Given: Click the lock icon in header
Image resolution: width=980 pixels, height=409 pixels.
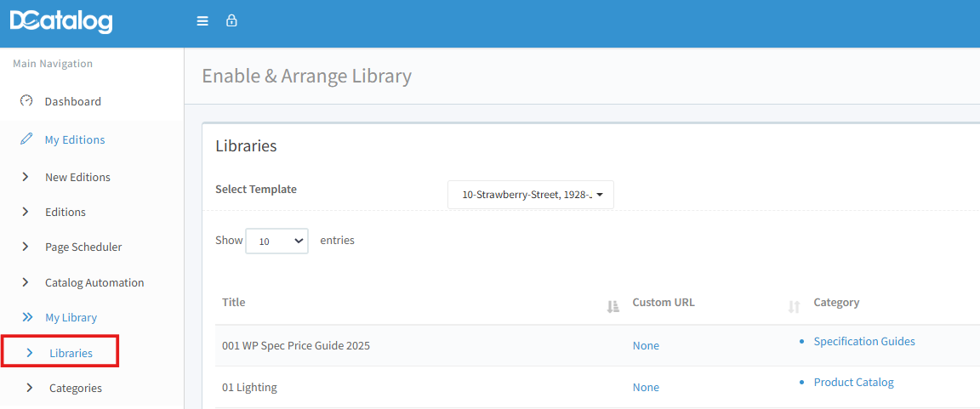Looking at the screenshot, I should pos(231,21).
